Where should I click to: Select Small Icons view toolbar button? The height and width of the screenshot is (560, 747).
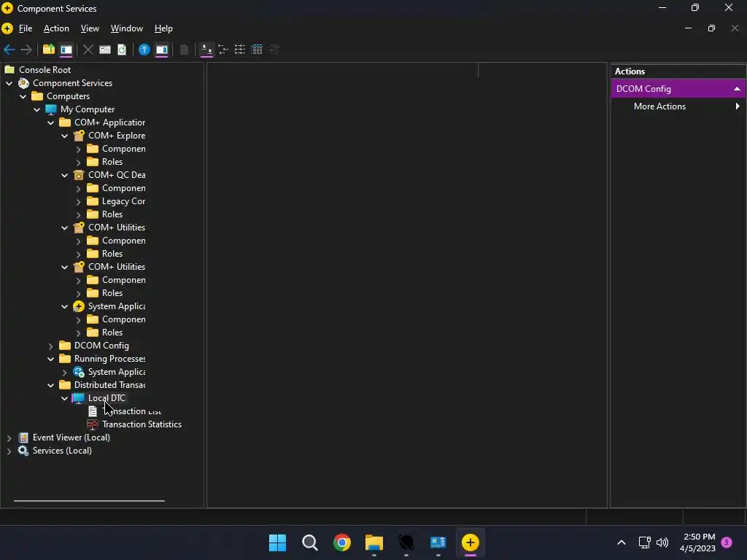point(223,50)
